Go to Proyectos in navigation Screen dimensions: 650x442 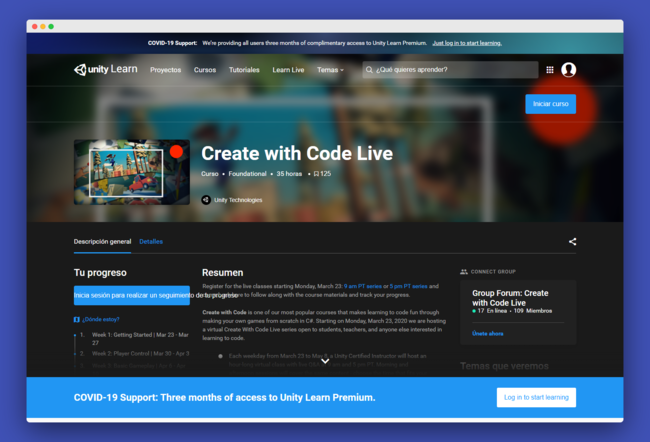point(165,70)
